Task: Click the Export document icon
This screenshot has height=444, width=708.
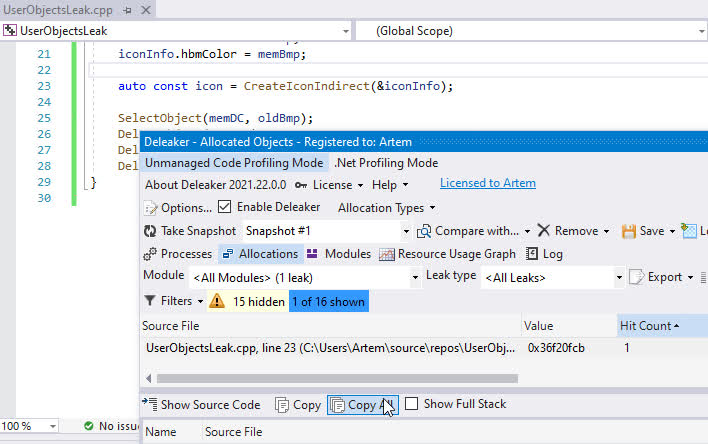Action: [x=637, y=277]
